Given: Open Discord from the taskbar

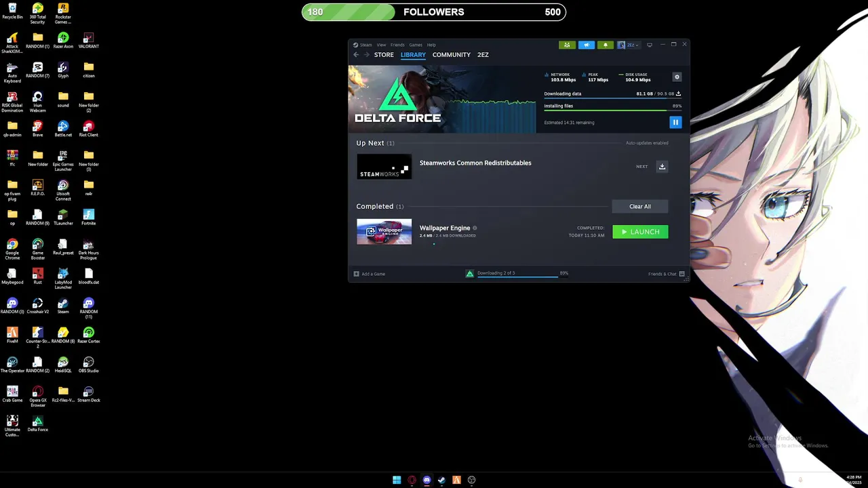Looking at the screenshot, I should click(x=427, y=480).
